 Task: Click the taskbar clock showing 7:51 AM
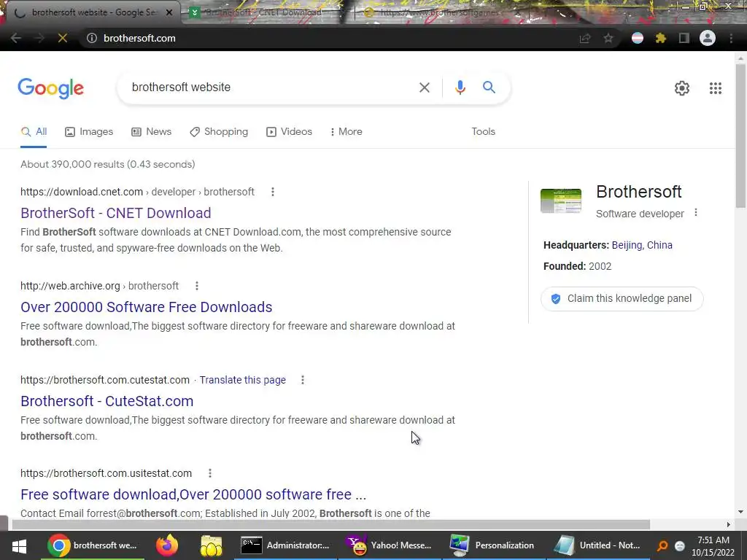[713, 546]
